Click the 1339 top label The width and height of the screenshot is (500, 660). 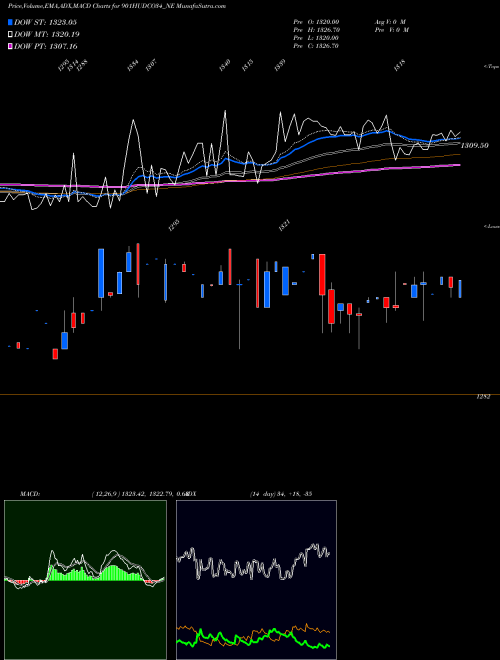[280, 65]
